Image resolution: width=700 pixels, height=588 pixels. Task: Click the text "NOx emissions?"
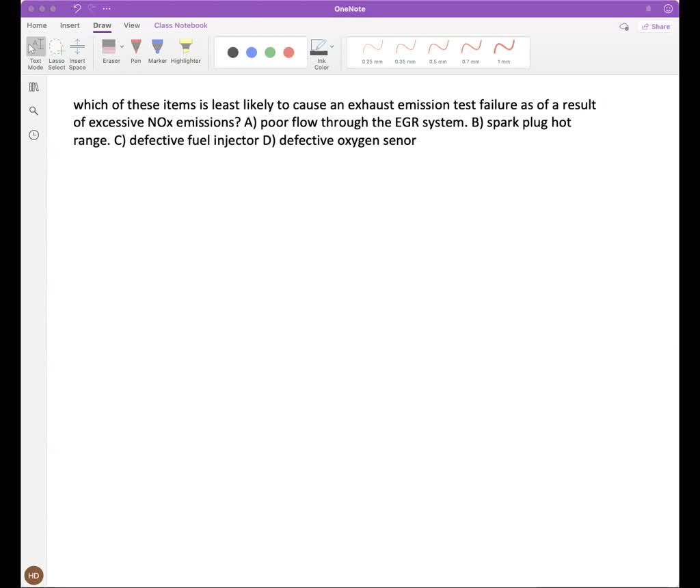point(194,122)
